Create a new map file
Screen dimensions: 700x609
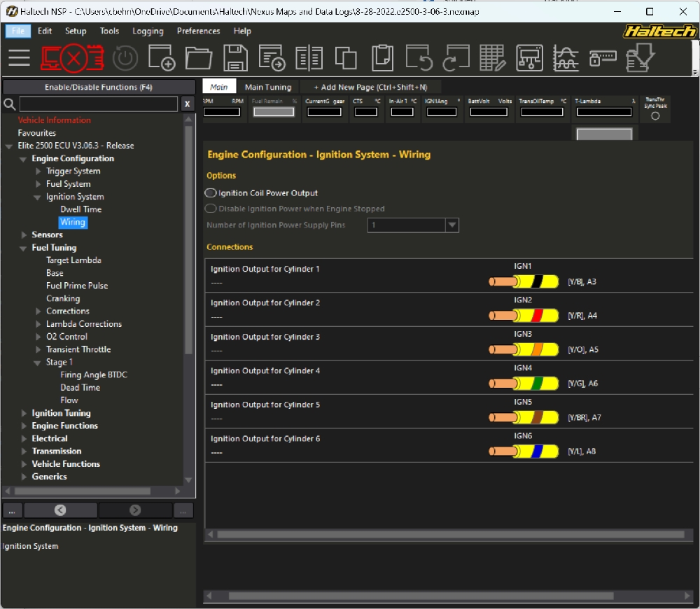click(162, 58)
